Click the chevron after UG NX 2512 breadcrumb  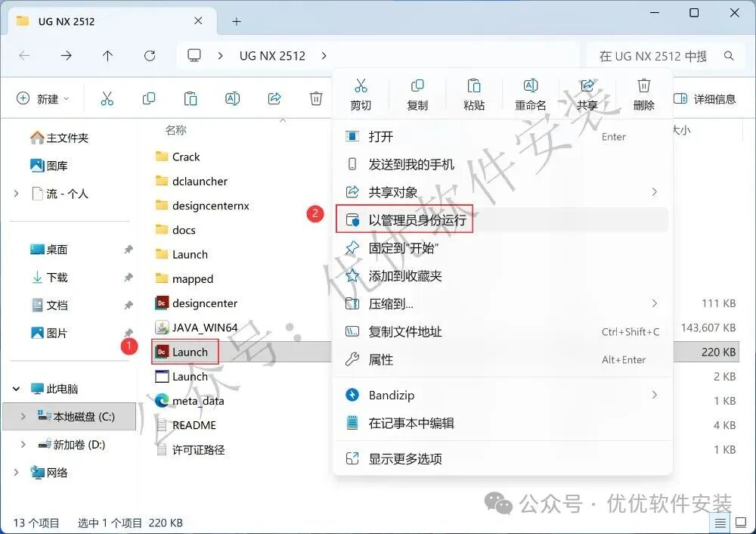[324, 56]
